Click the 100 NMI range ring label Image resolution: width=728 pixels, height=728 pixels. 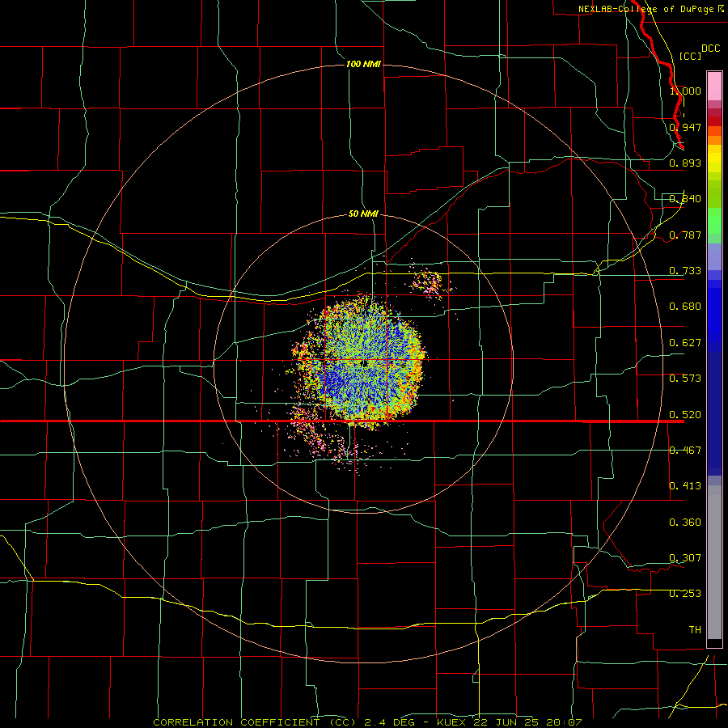coord(363,64)
